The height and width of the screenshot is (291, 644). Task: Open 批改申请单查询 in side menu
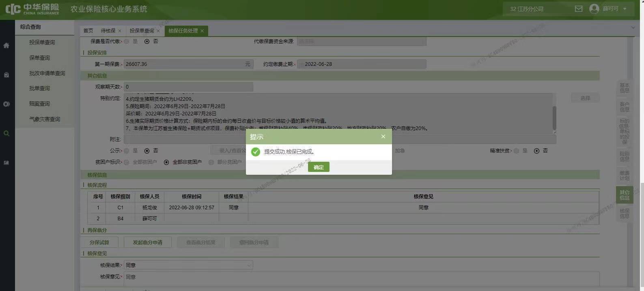(47, 73)
